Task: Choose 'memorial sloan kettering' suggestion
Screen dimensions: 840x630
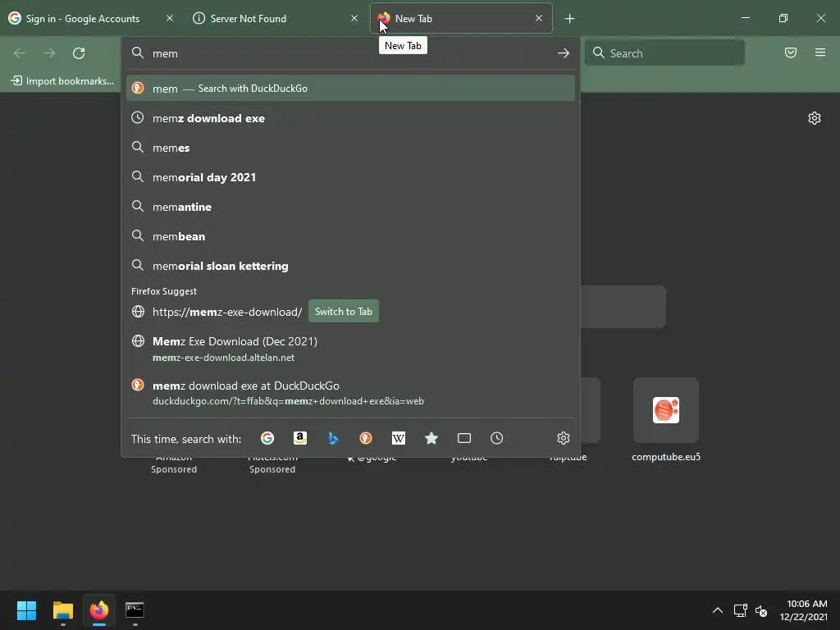Action: (x=350, y=265)
